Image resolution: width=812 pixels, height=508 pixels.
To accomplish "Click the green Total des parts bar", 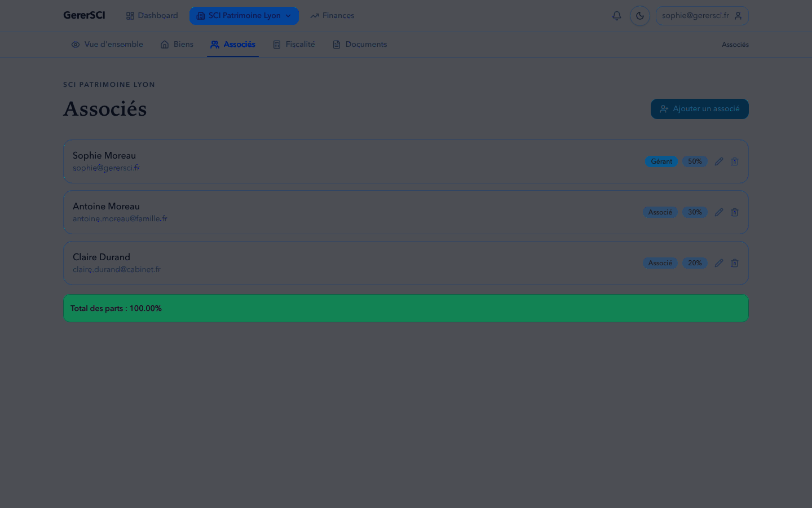I will point(406,308).
